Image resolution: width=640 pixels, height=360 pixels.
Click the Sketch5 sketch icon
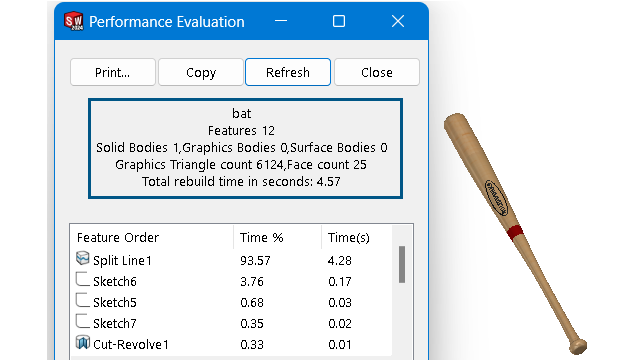pyautogui.click(x=82, y=301)
